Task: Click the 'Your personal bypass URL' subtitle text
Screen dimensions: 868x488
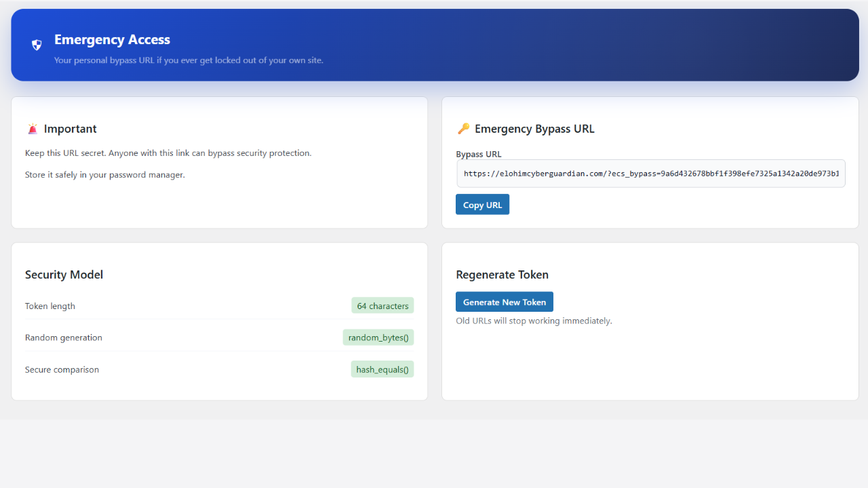Action: [189, 60]
